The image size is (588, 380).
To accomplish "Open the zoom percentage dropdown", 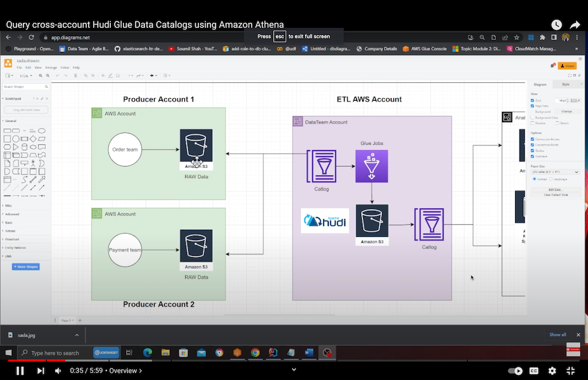I will 25,75.
